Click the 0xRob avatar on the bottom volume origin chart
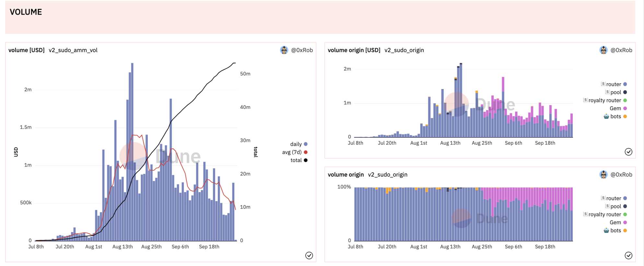 tap(603, 174)
